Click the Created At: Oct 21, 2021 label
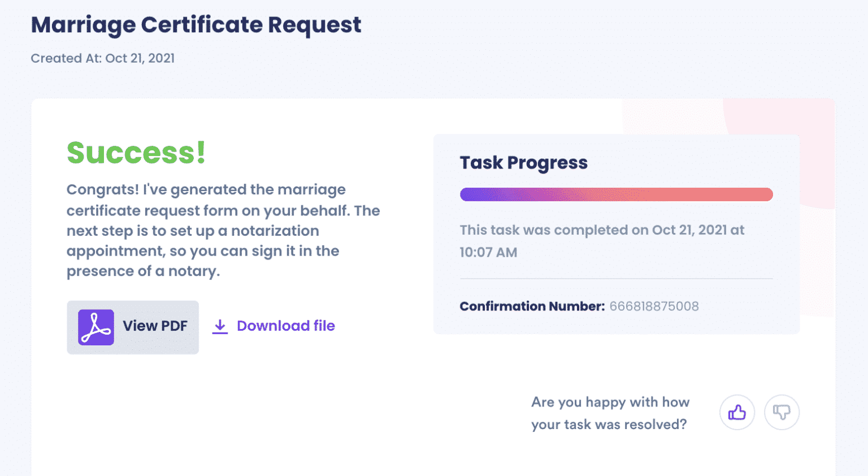 (x=103, y=58)
